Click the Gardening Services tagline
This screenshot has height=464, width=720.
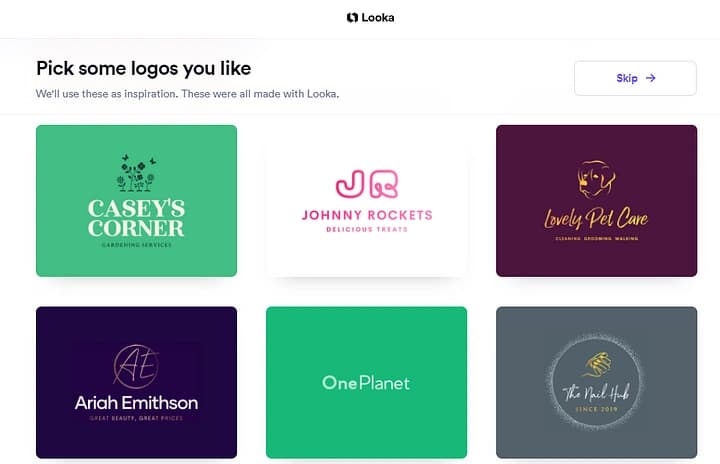point(136,245)
